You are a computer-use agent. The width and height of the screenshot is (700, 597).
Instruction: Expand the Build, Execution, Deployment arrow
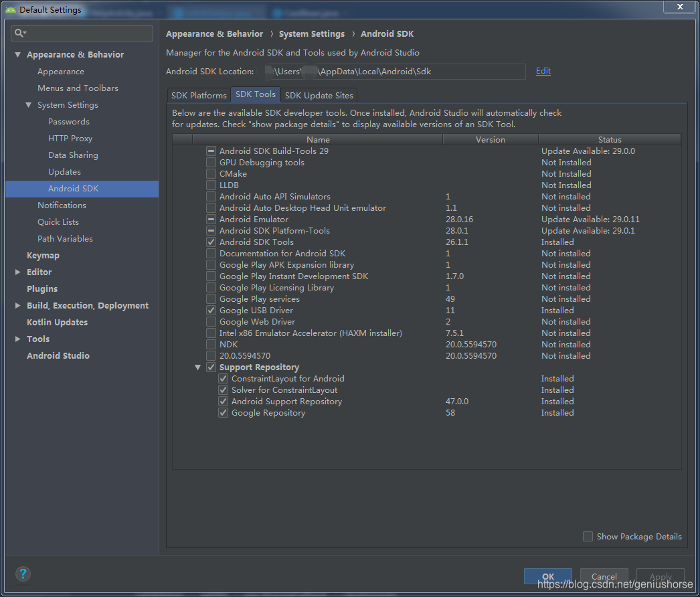pyautogui.click(x=18, y=305)
